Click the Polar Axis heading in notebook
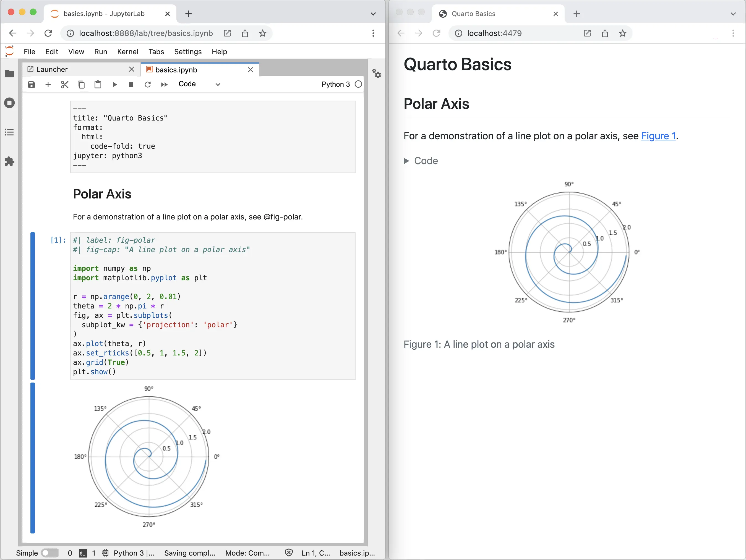 [102, 194]
